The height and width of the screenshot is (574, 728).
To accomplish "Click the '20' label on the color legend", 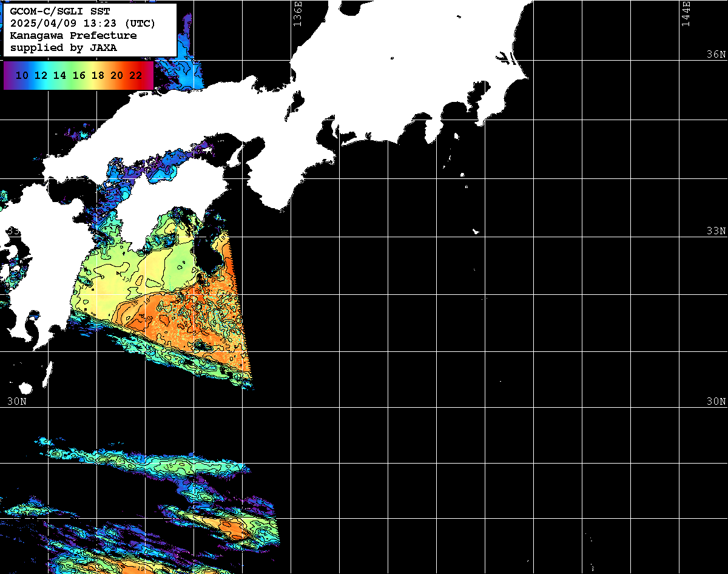I will (x=116, y=75).
